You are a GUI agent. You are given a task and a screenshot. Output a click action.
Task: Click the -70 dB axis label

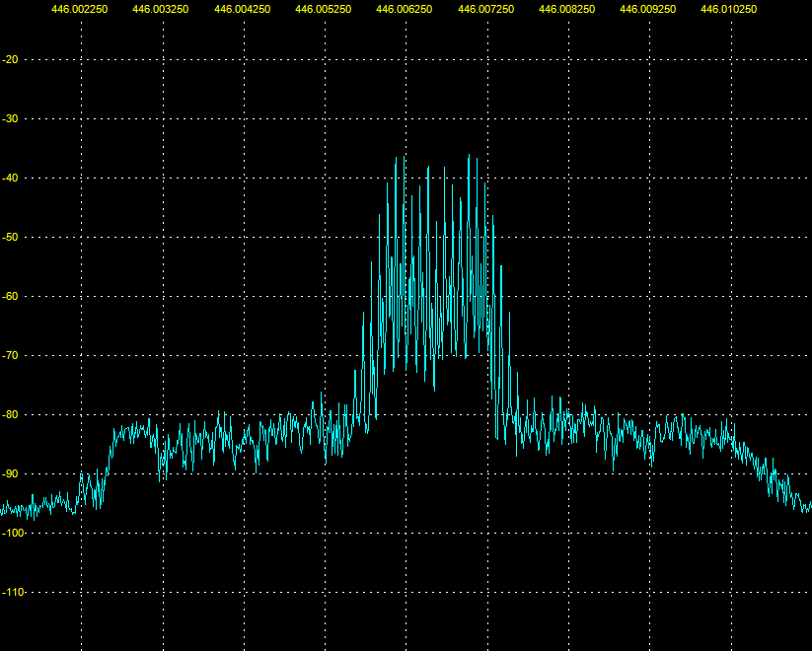tap(10, 355)
